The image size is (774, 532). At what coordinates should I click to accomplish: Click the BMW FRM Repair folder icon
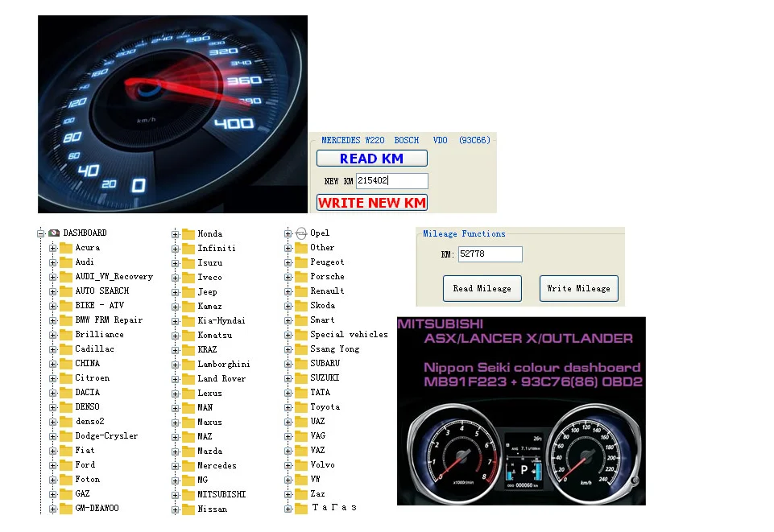66,320
